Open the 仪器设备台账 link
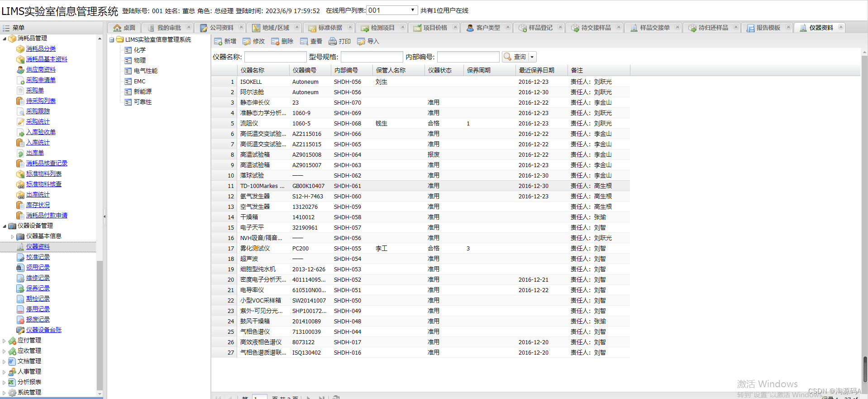The height and width of the screenshot is (399, 868). 44,330
